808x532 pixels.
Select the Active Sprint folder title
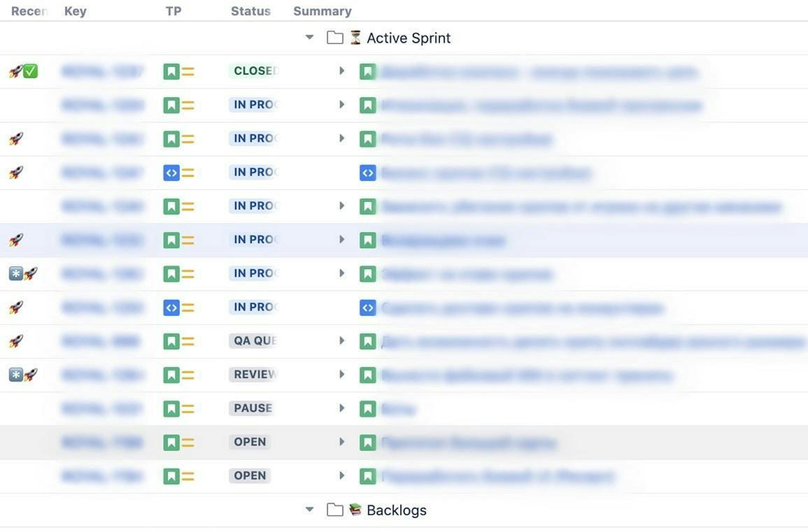click(x=409, y=38)
